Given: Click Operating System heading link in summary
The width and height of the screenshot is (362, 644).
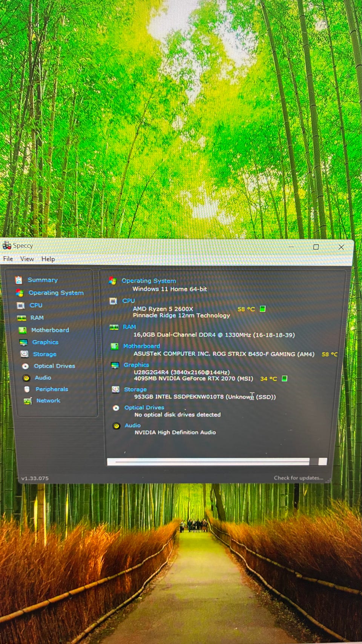Looking at the screenshot, I should point(149,281).
